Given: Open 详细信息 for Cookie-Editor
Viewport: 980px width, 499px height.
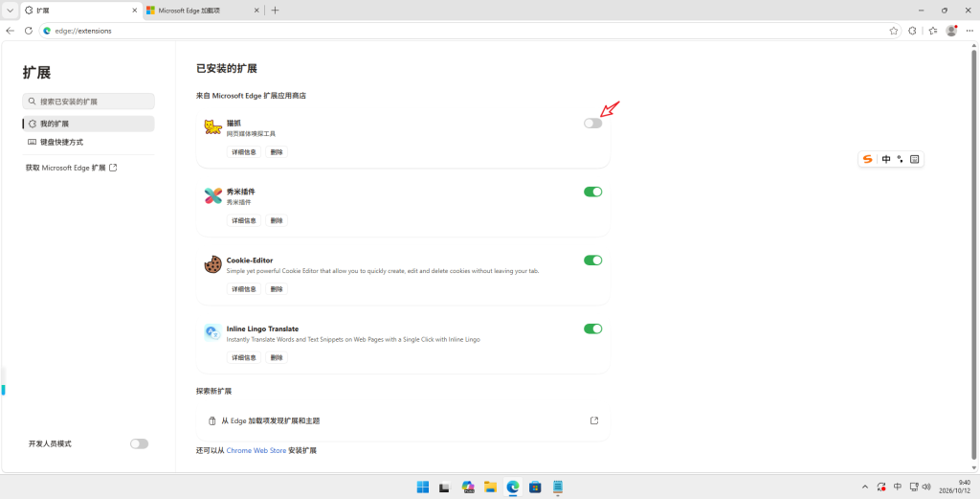Looking at the screenshot, I should click(x=244, y=289).
